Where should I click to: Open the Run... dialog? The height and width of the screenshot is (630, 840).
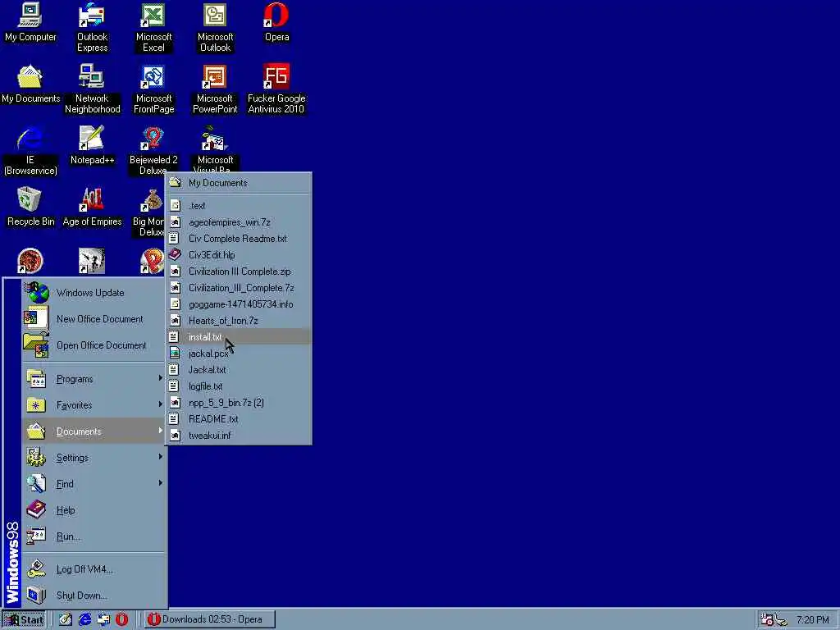(94, 536)
